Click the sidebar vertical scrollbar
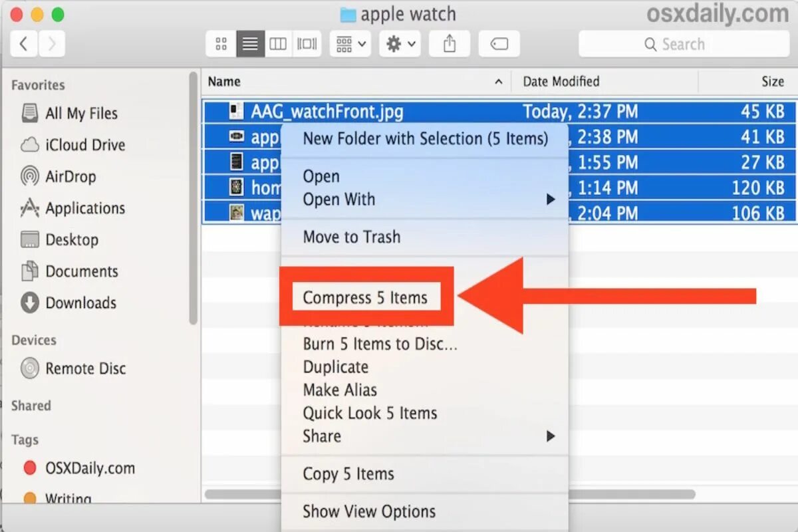This screenshot has width=798, height=532. [x=194, y=198]
